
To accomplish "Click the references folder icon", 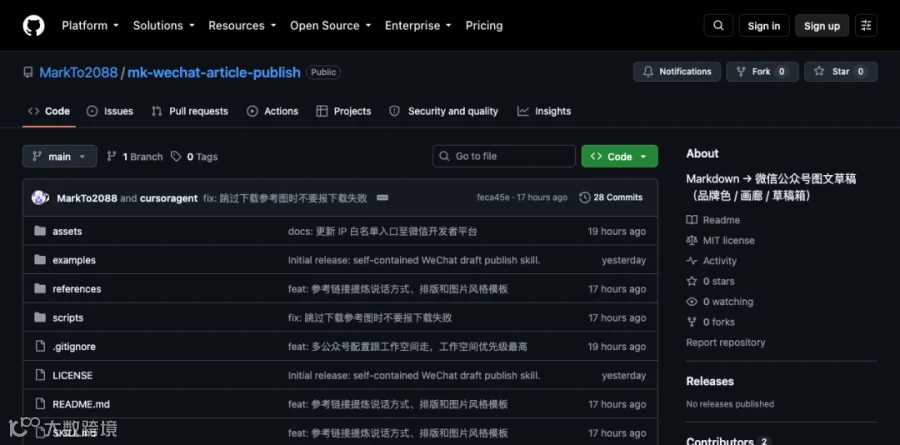I will [x=40, y=288].
